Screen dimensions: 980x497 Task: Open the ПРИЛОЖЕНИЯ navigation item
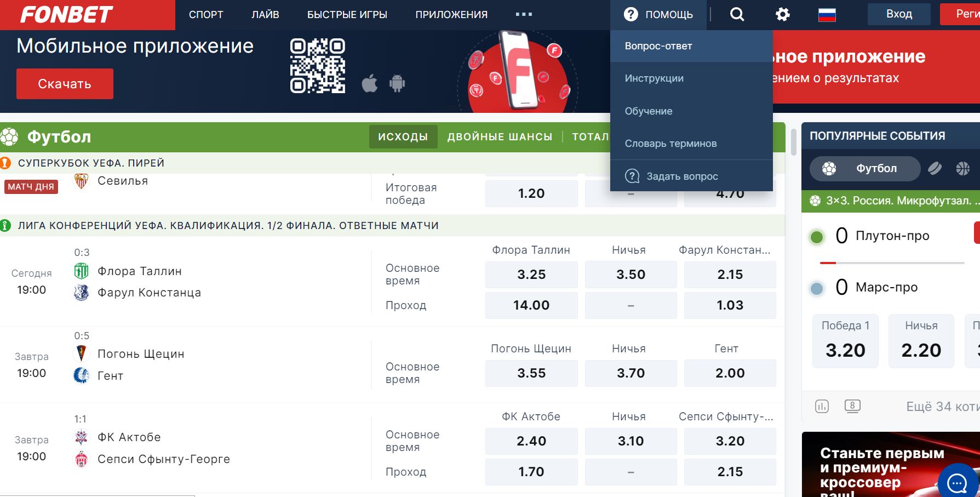click(x=451, y=15)
